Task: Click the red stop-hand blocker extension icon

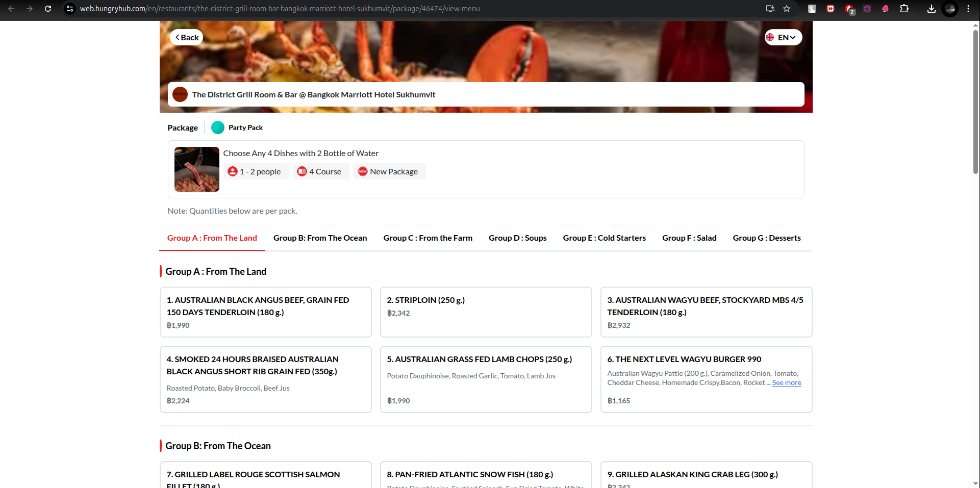Action: click(x=849, y=9)
